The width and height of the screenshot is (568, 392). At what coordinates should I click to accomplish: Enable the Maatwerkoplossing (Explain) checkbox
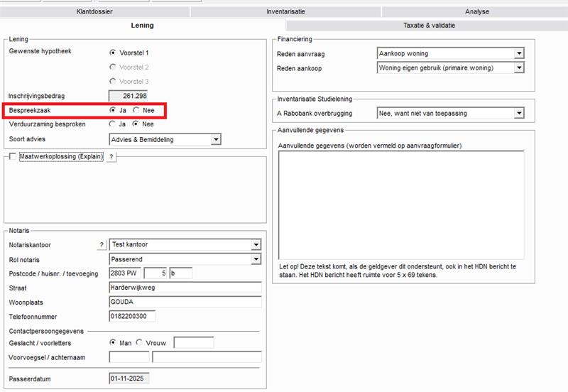(13, 156)
